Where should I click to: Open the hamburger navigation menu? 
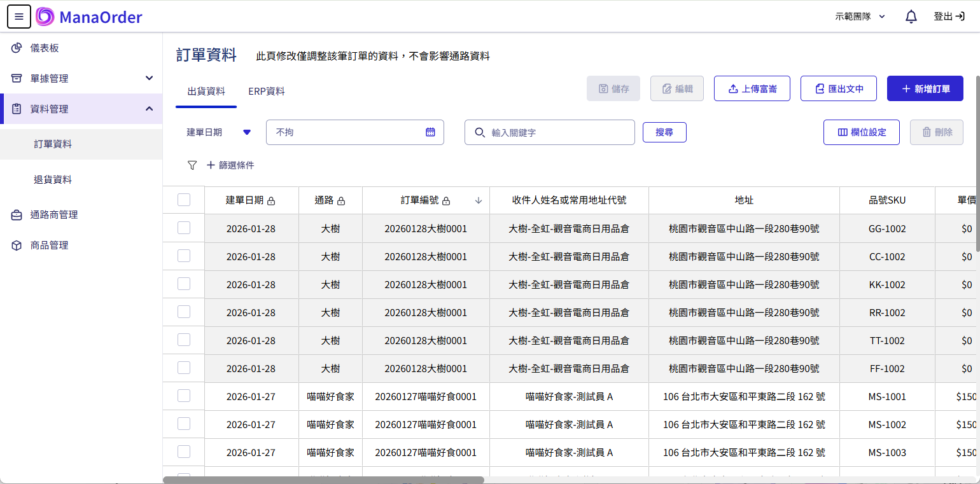coord(18,16)
